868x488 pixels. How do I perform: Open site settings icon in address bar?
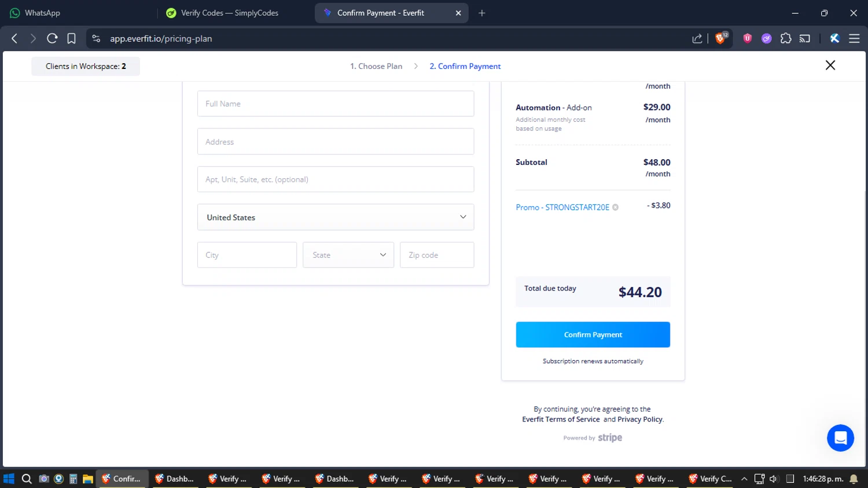[97, 38]
